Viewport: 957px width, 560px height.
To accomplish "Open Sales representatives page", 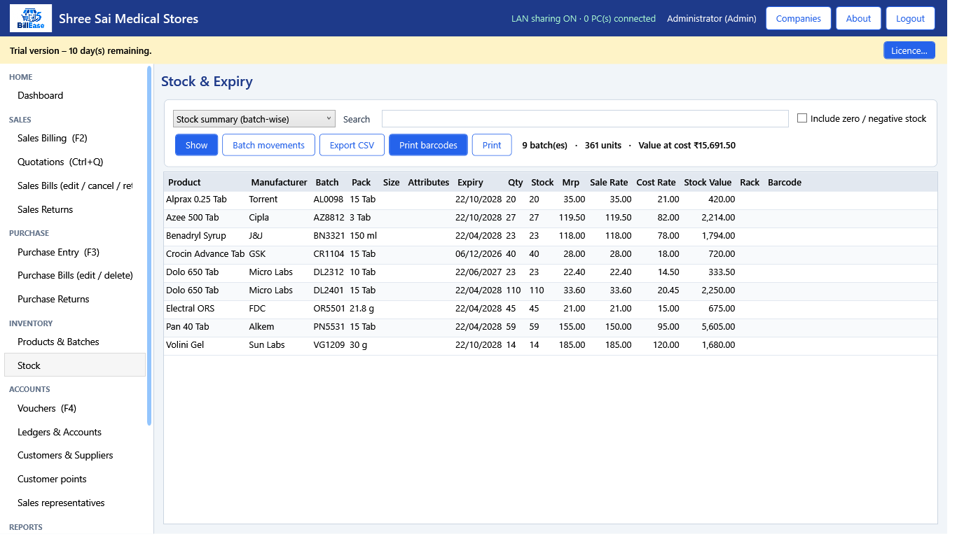I will (x=61, y=503).
